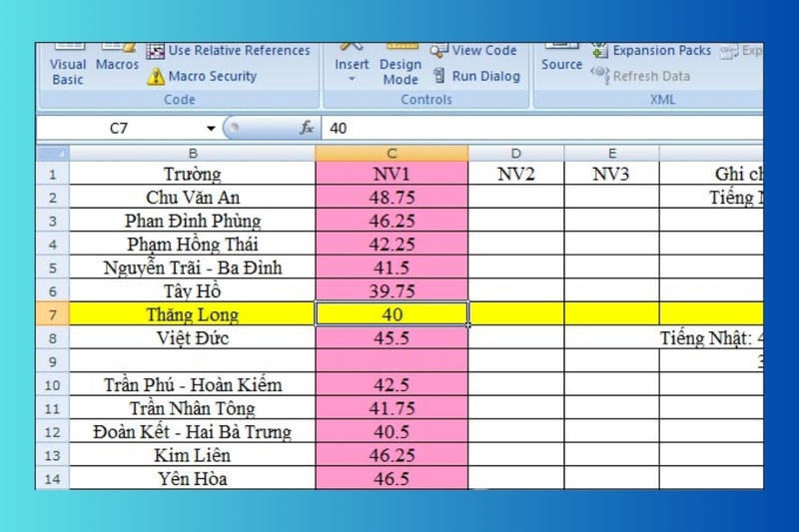Click the cell 'Trần Nhân Tông'

click(192, 408)
